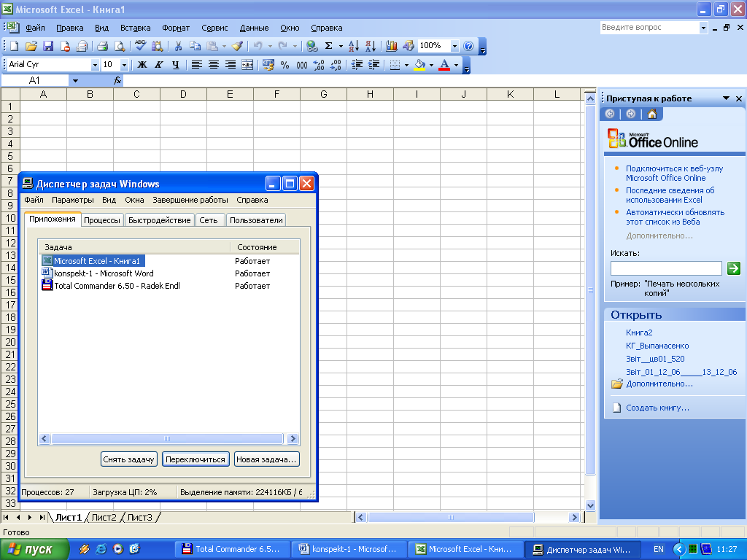Switch to the Процессы tab
The width and height of the screenshot is (747, 560).
pos(102,220)
